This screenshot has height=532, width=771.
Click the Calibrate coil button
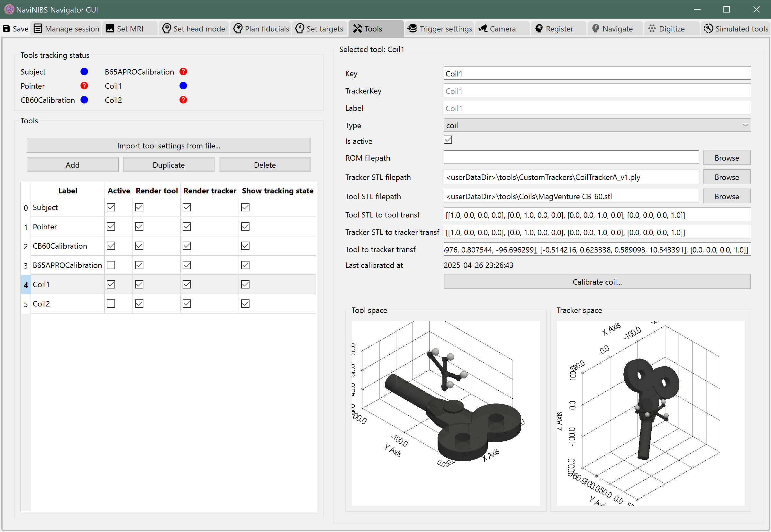(x=597, y=282)
